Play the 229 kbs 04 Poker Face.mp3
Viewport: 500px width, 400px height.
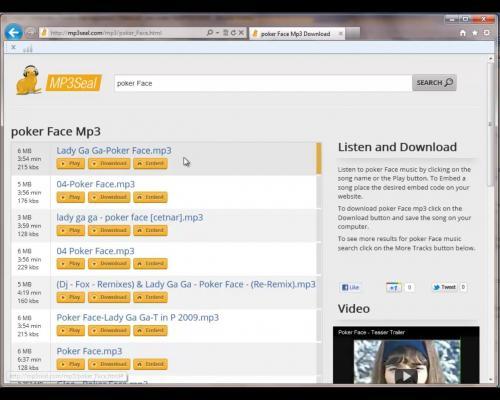(x=71, y=264)
